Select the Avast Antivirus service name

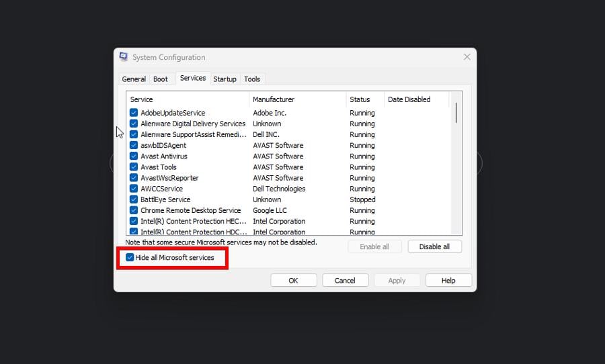[x=164, y=156]
